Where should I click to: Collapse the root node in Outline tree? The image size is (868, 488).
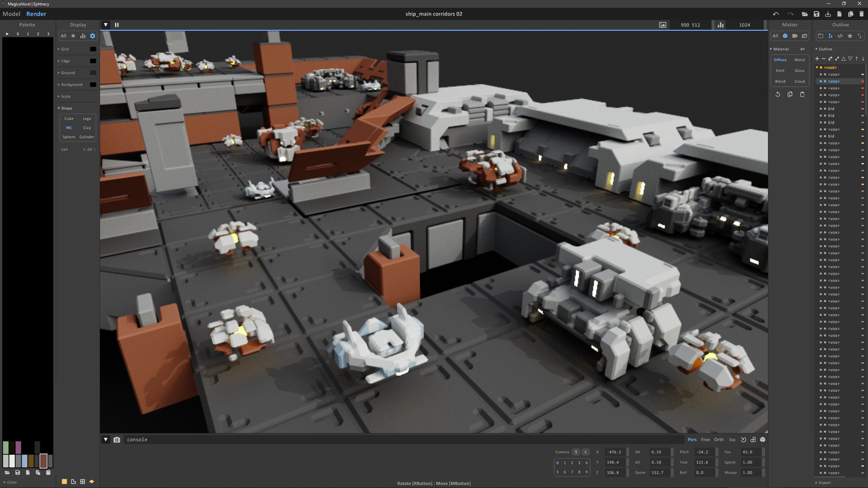tap(817, 67)
